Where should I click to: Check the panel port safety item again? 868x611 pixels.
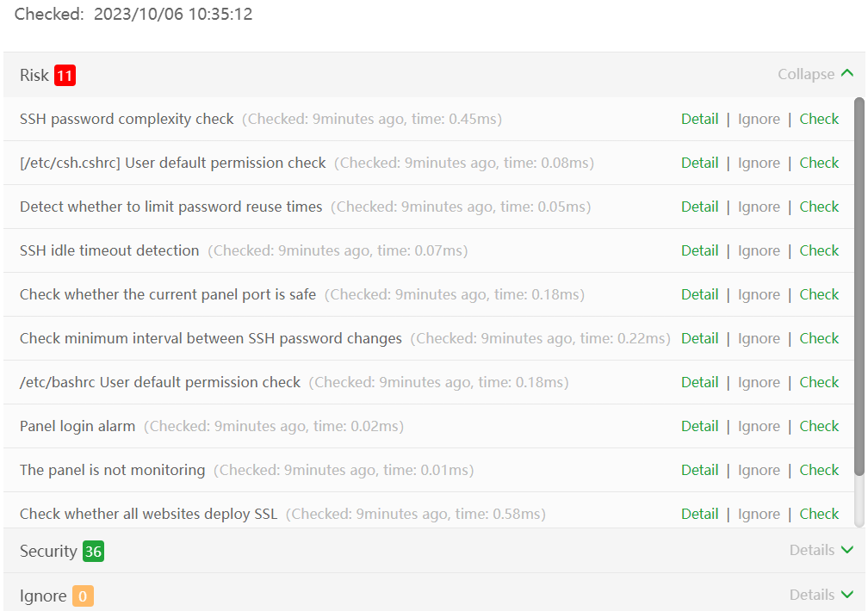coord(819,294)
